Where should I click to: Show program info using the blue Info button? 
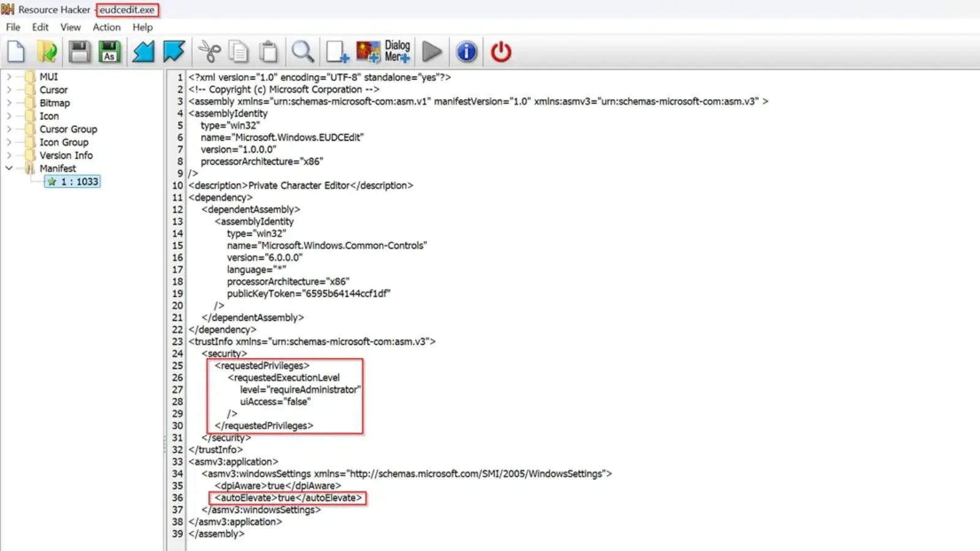click(x=466, y=51)
